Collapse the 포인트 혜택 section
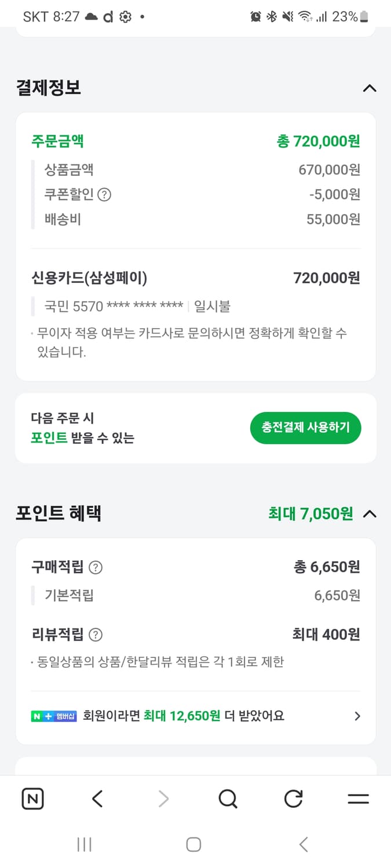 point(370,514)
